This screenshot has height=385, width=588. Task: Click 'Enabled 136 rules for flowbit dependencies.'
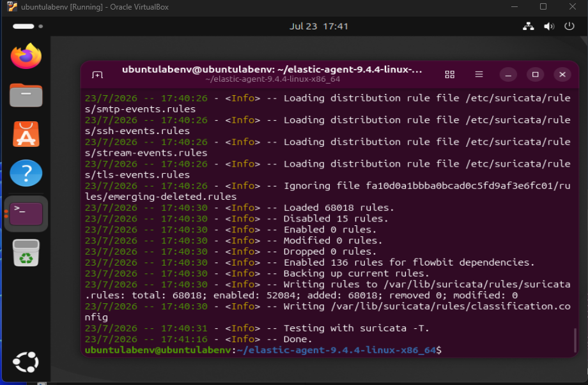point(409,262)
